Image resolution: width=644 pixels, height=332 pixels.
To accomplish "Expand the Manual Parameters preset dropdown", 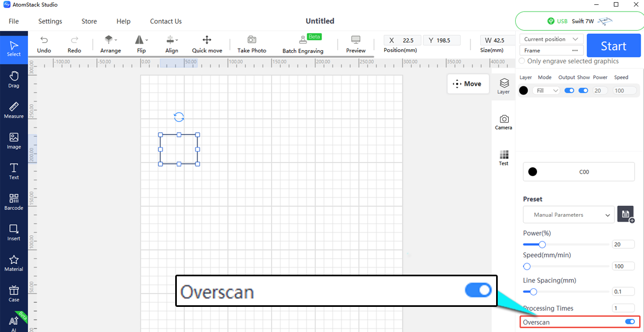I will (x=569, y=215).
